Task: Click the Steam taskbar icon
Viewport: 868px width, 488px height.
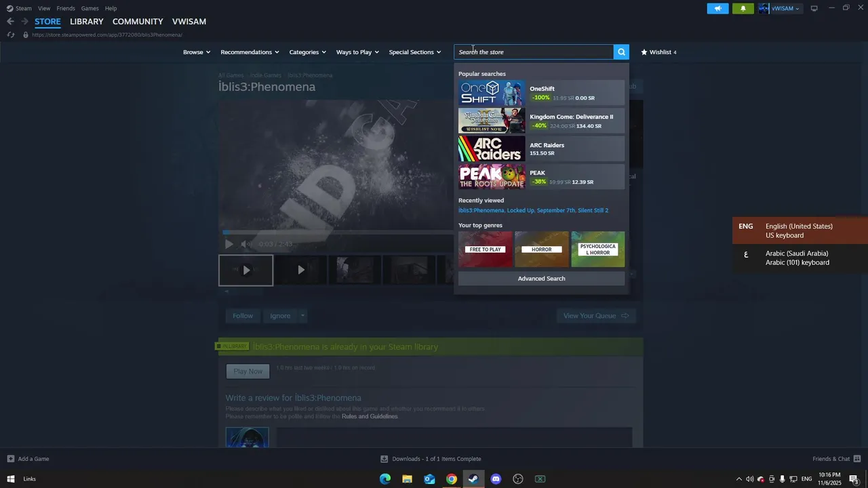Action: pos(473,479)
